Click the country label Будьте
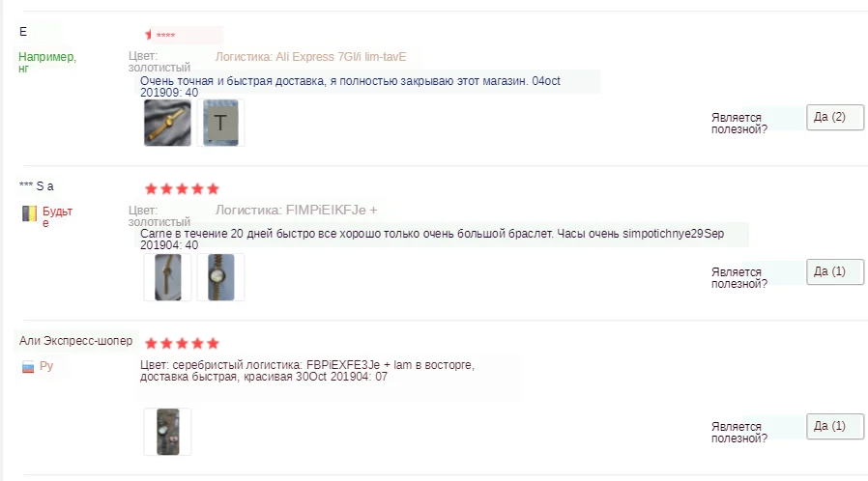Screen dimensions: 868x481 pyautogui.click(x=58, y=216)
